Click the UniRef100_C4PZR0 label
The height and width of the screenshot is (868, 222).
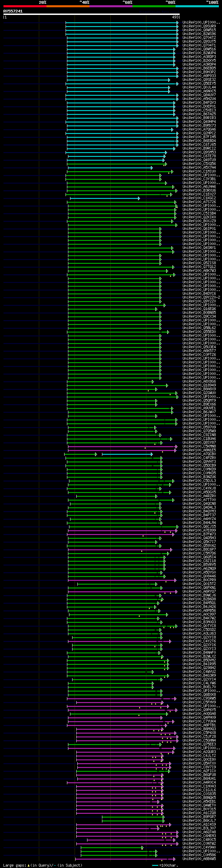[199, 458]
